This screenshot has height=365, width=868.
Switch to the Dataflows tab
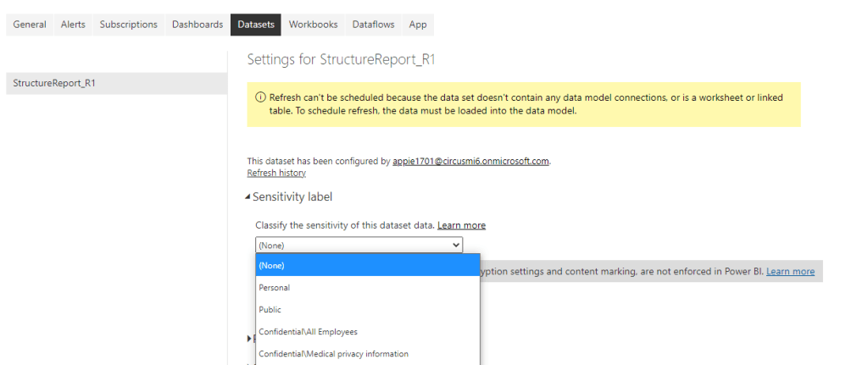point(374,25)
